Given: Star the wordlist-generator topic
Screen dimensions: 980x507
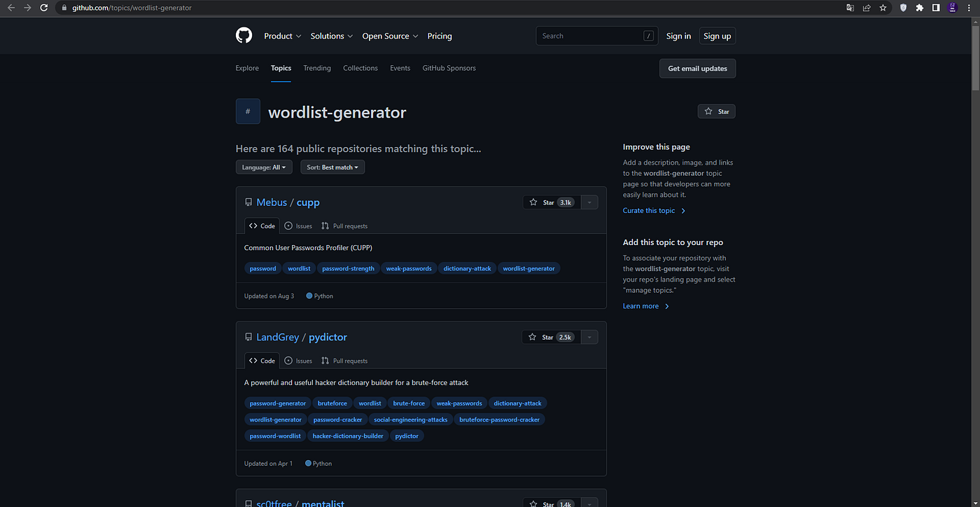Looking at the screenshot, I should (717, 111).
